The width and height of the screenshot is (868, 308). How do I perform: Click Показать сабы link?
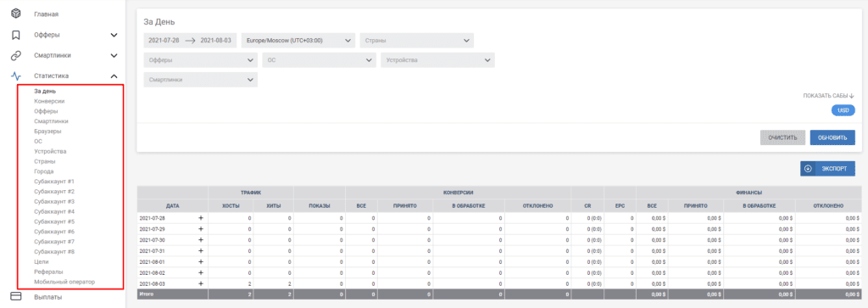point(829,96)
